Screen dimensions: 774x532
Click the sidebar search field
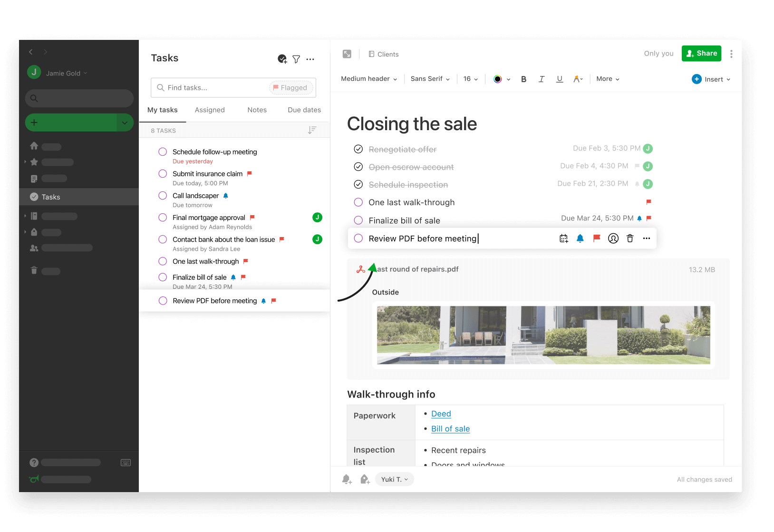[79, 98]
